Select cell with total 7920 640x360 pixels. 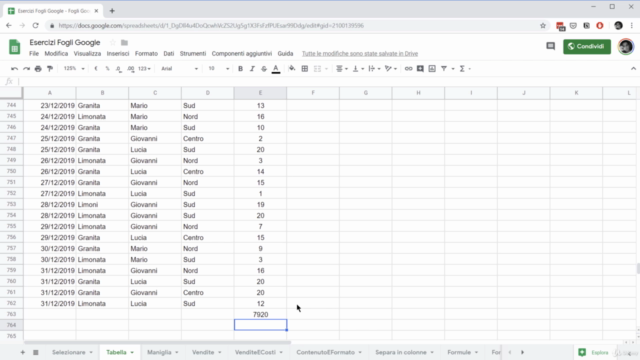(260, 314)
